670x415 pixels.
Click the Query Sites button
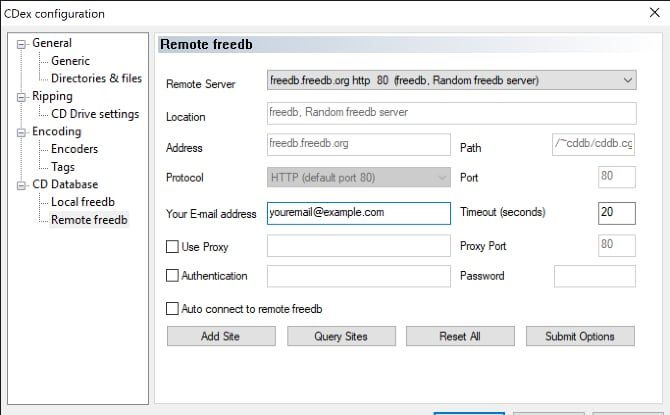[x=341, y=336]
